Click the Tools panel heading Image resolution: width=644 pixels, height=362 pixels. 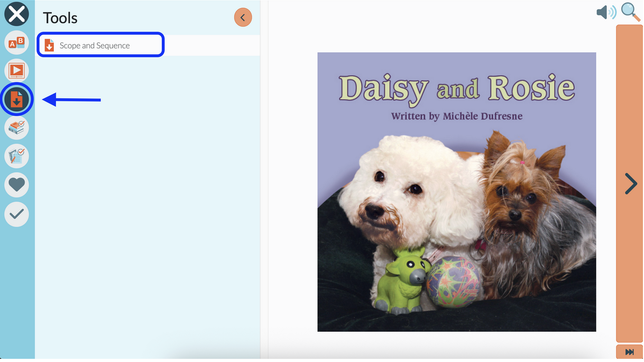(60, 18)
